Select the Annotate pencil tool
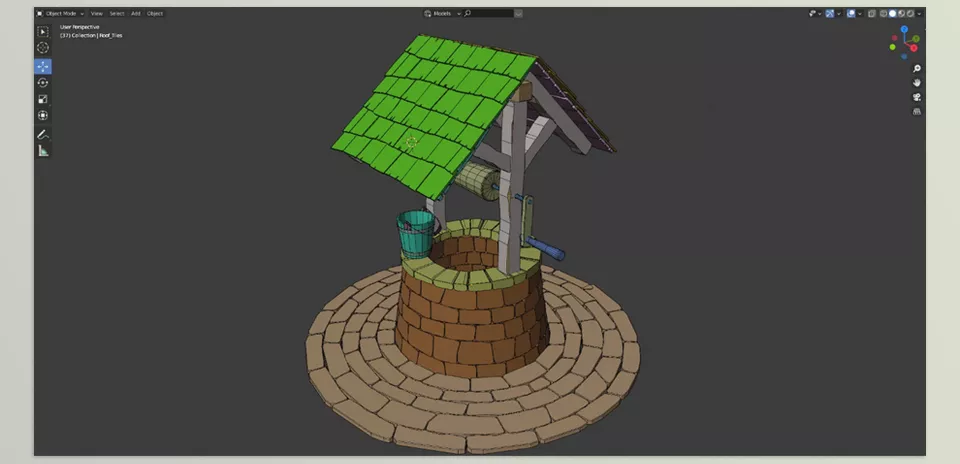The width and height of the screenshot is (960, 464). (43, 134)
